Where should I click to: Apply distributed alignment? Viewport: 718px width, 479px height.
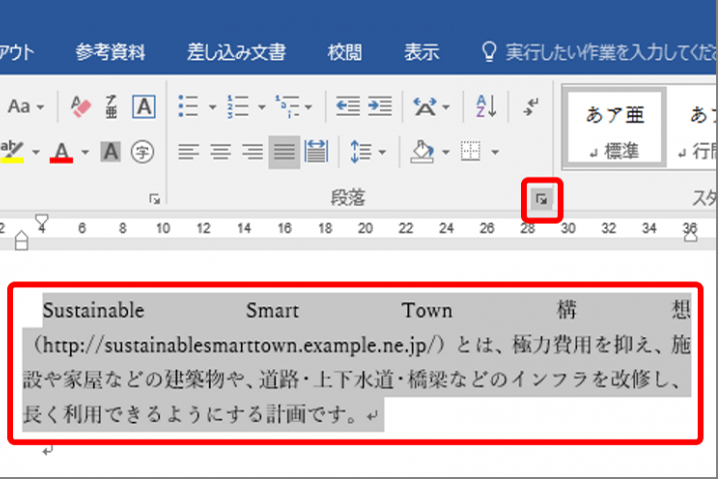click(x=316, y=152)
